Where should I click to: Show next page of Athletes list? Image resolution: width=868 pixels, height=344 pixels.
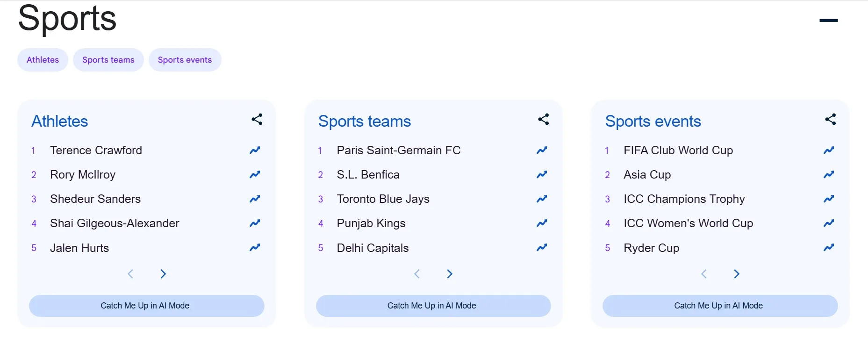tap(163, 274)
